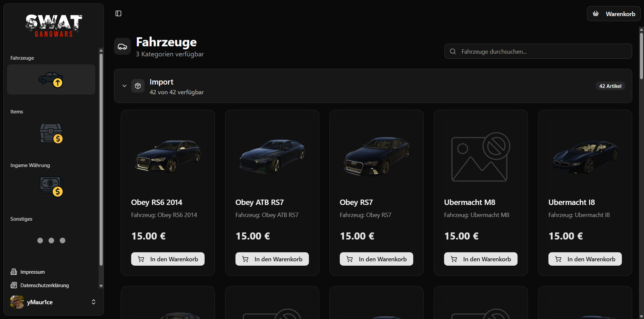The width and height of the screenshot is (644, 319).
Task: Click the 42 Artikel badge
Action: tap(610, 86)
